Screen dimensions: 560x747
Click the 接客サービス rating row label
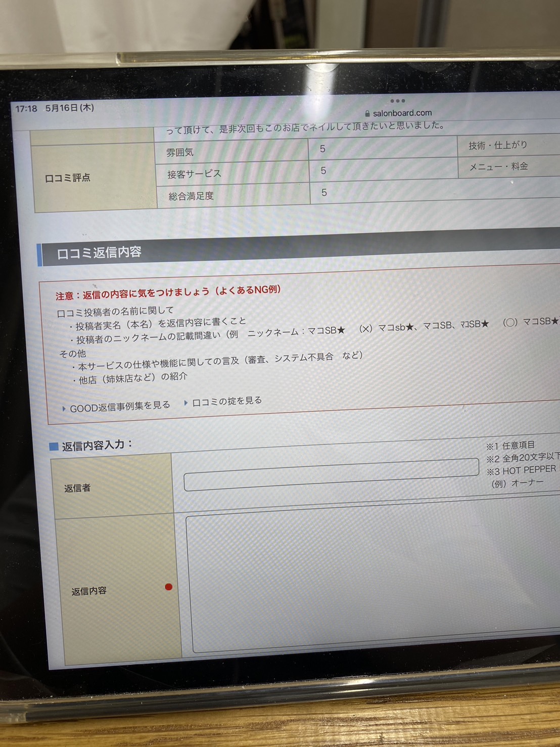195,174
